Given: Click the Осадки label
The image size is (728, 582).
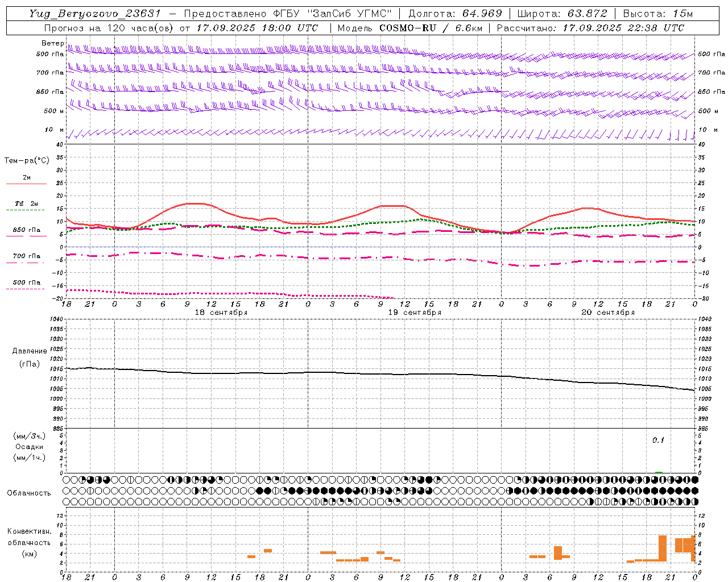Looking at the screenshot, I should (30, 447).
